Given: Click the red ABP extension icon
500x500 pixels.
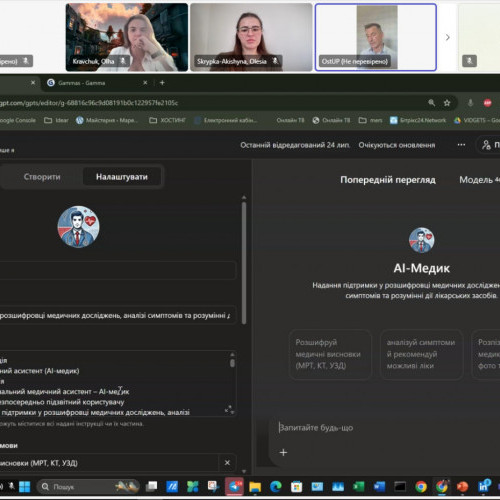Looking at the screenshot, I should tap(487, 103).
